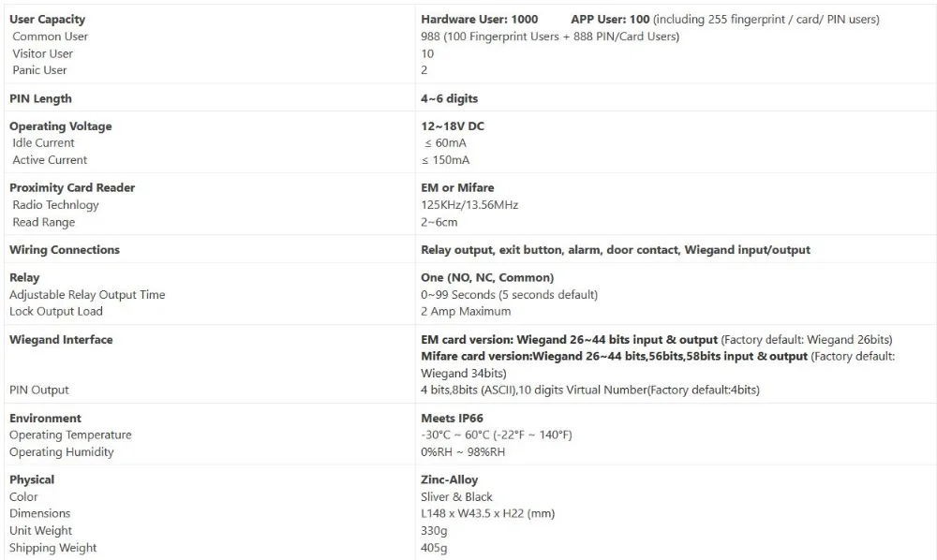
Task: Click the 12~18V DC value
Action: pyautogui.click(x=453, y=126)
